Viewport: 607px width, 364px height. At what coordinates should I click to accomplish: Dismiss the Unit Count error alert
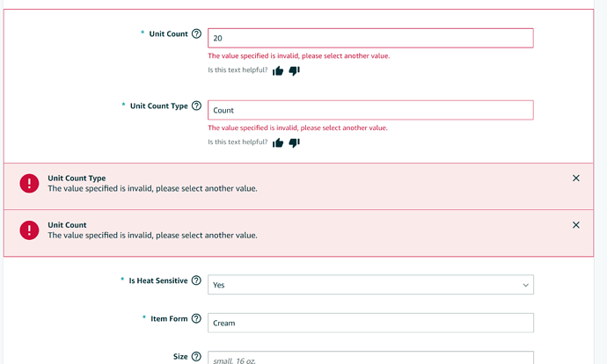click(x=576, y=225)
